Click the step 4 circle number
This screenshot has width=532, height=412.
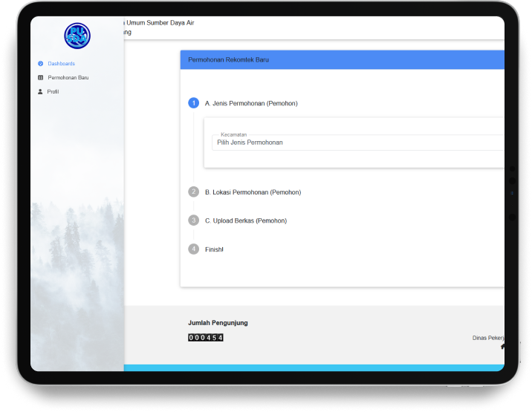pyautogui.click(x=194, y=249)
